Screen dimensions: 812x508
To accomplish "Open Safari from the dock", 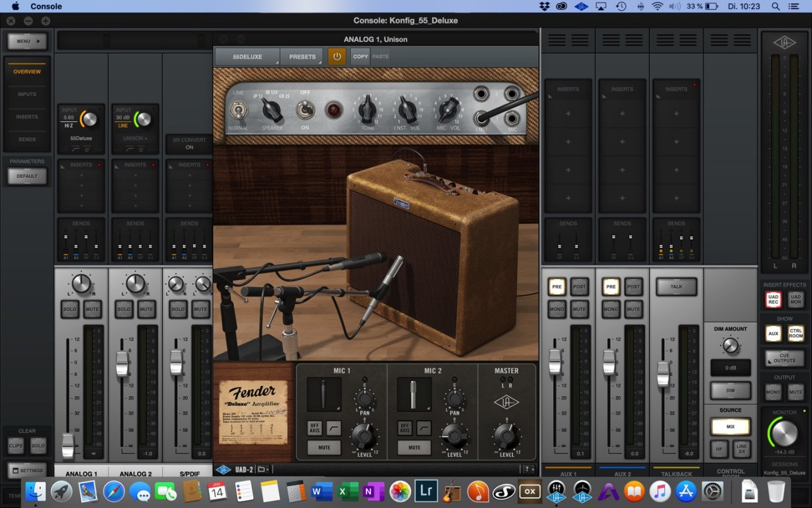I will coord(114,491).
